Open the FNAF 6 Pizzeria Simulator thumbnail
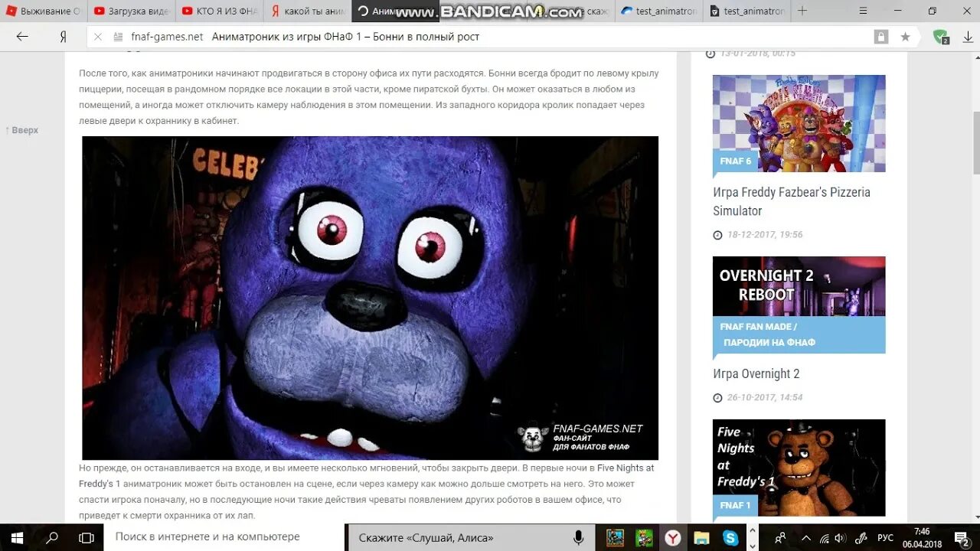980x551 pixels. (x=799, y=123)
